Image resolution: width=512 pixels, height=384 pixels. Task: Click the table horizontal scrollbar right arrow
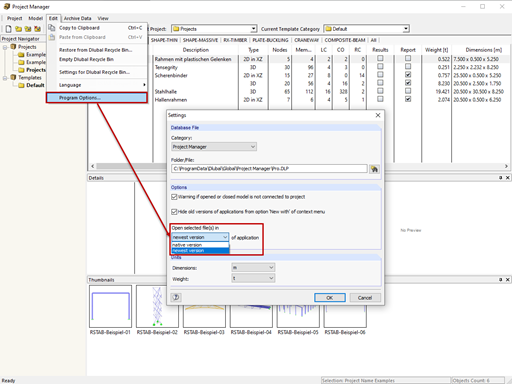(x=506, y=166)
